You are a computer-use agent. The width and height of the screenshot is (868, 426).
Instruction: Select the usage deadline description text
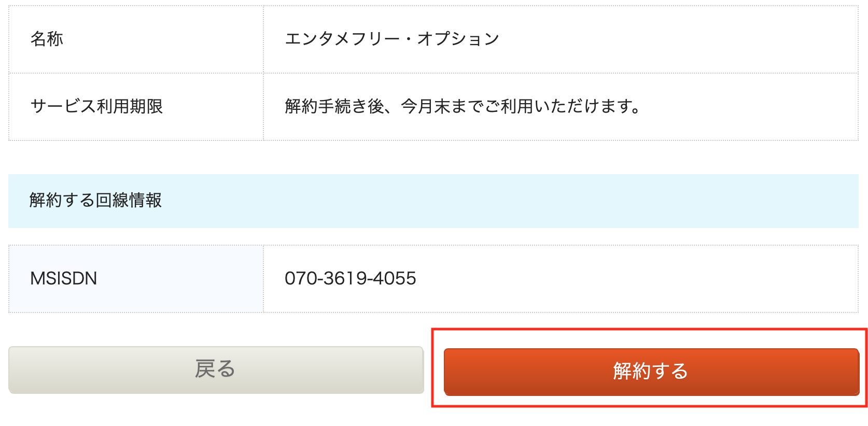[460, 106]
